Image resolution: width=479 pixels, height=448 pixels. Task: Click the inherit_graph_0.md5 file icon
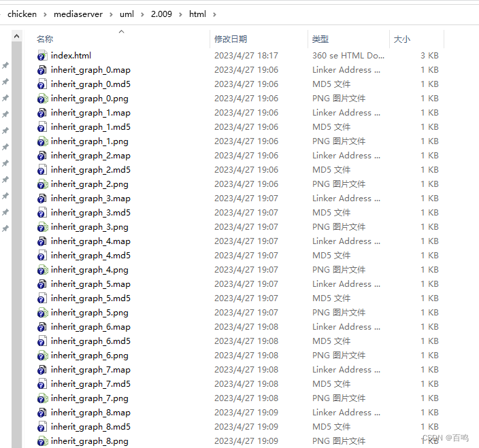point(42,84)
